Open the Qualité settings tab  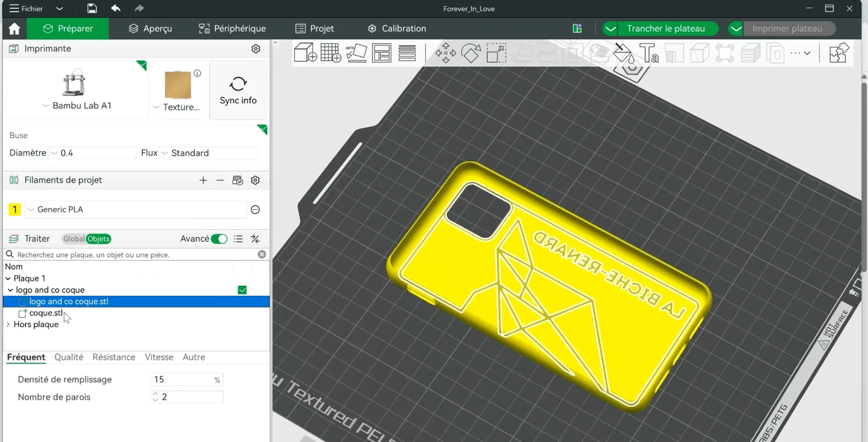click(x=69, y=357)
